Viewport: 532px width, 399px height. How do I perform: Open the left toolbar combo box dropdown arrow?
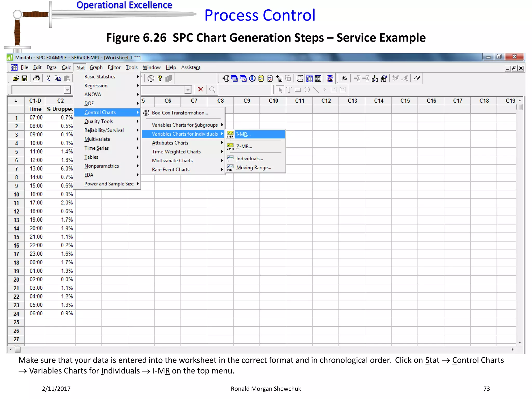pos(67,90)
